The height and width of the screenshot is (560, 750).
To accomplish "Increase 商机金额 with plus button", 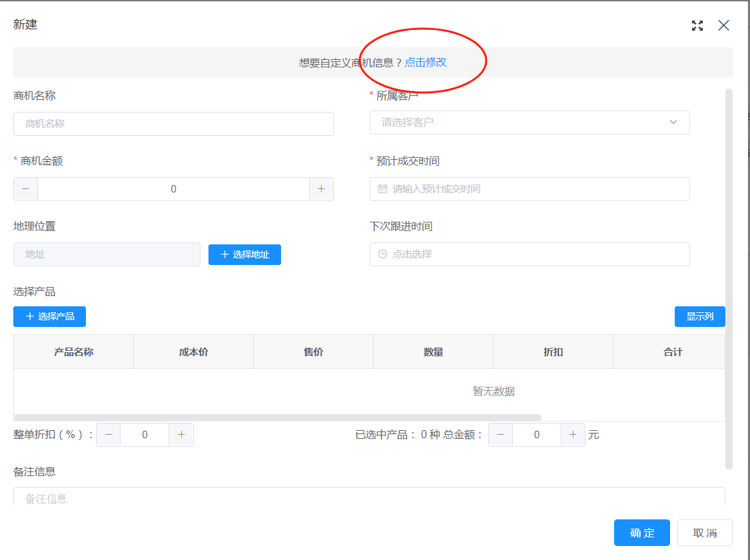I will pos(321,189).
